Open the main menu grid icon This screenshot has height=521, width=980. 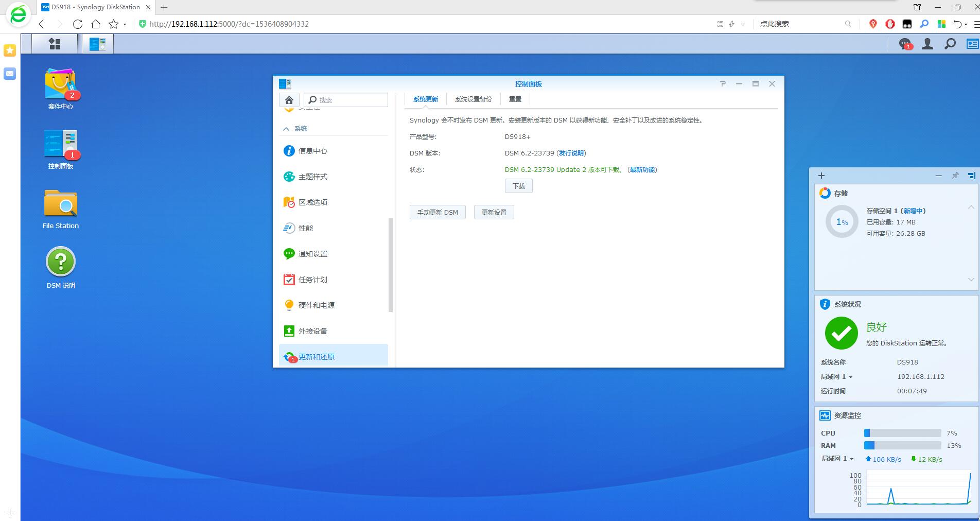click(55, 43)
